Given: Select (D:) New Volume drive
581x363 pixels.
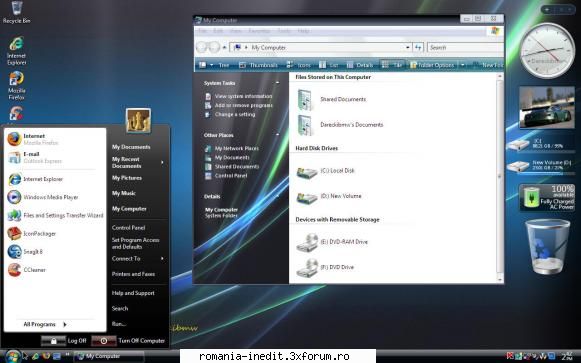Looking at the screenshot, I should pos(329,197).
